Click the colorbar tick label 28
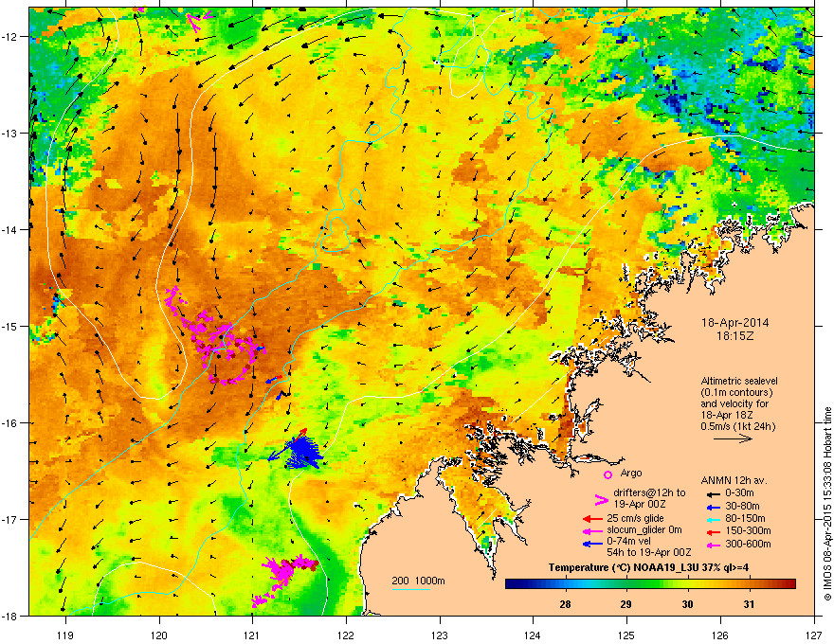The height and width of the screenshot is (644, 834). [x=565, y=604]
